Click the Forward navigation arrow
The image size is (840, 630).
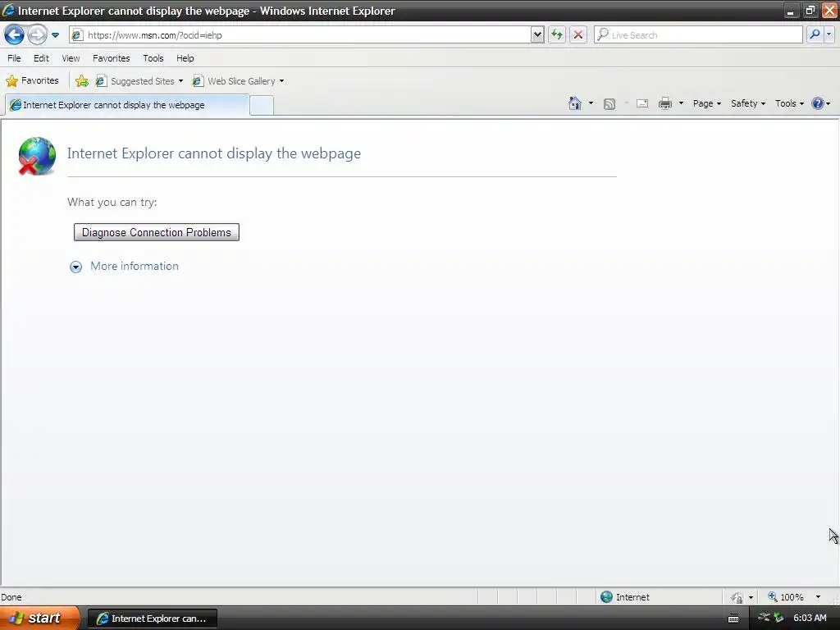(x=37, y=35)
